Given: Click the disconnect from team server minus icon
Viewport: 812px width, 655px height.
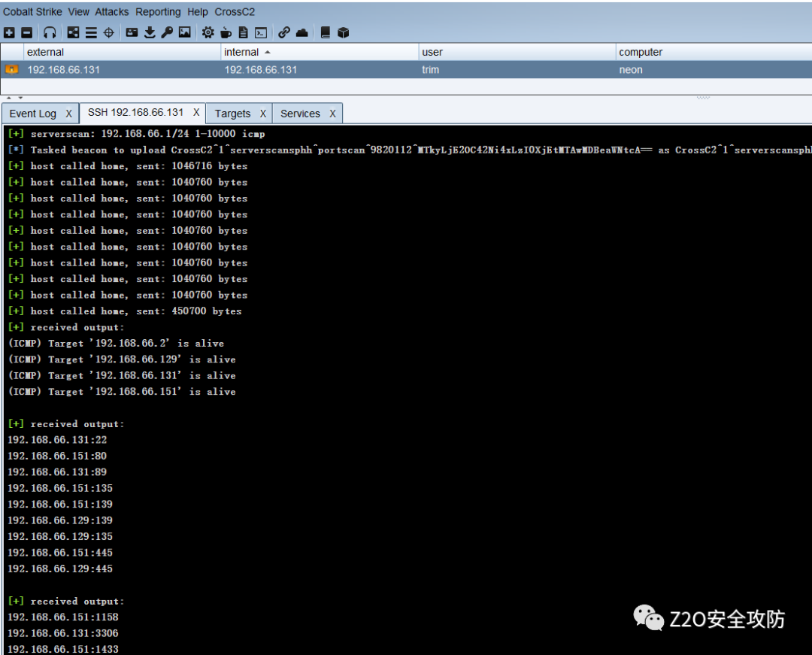Looking at the screenshot, I should point(27,32).
